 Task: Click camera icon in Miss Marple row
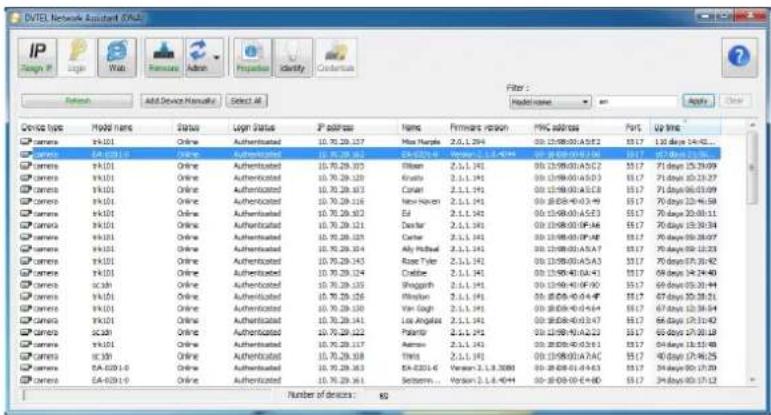pyautogui.click(x=26, y=142)
